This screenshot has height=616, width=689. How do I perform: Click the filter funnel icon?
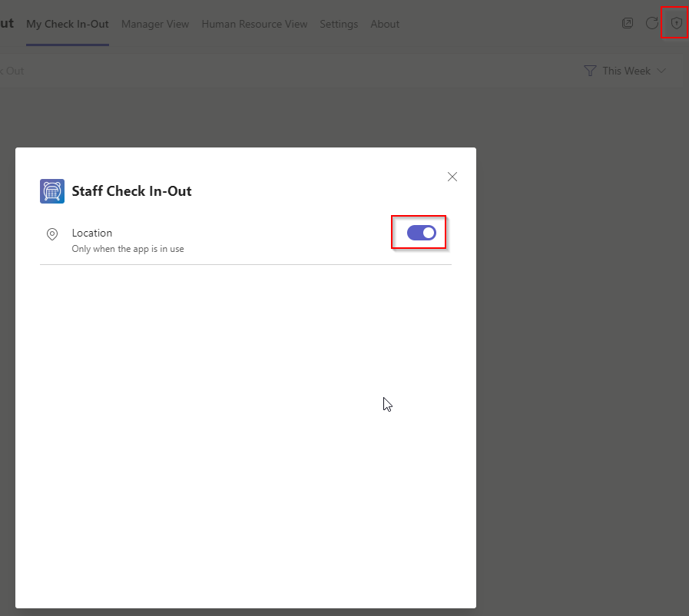coord(590,71)
